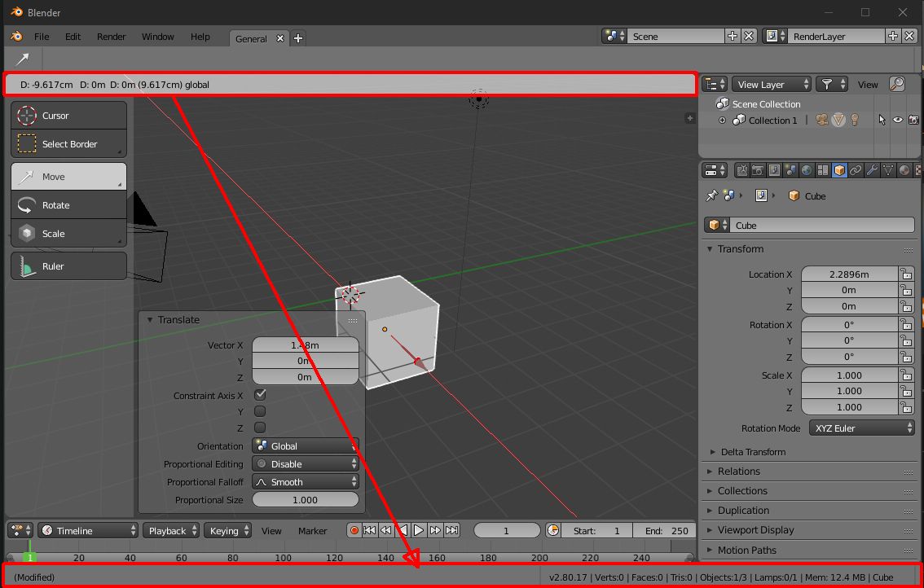Activate the Select Border tool
924x588 pixels.
pyautogui.click(x=68, y=144)
